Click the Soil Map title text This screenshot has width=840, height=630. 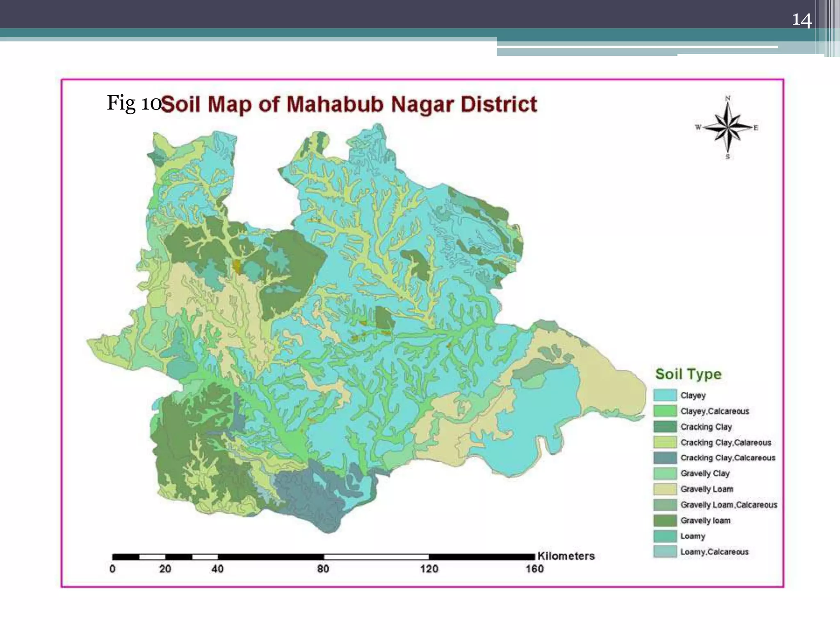(349, 104)
